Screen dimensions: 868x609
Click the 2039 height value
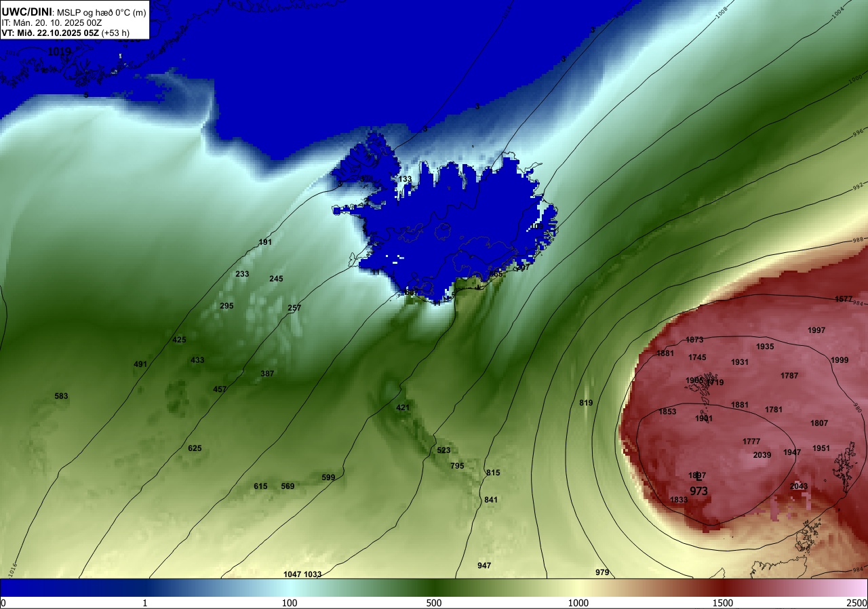pyautogui.click(x=762, y=455)
